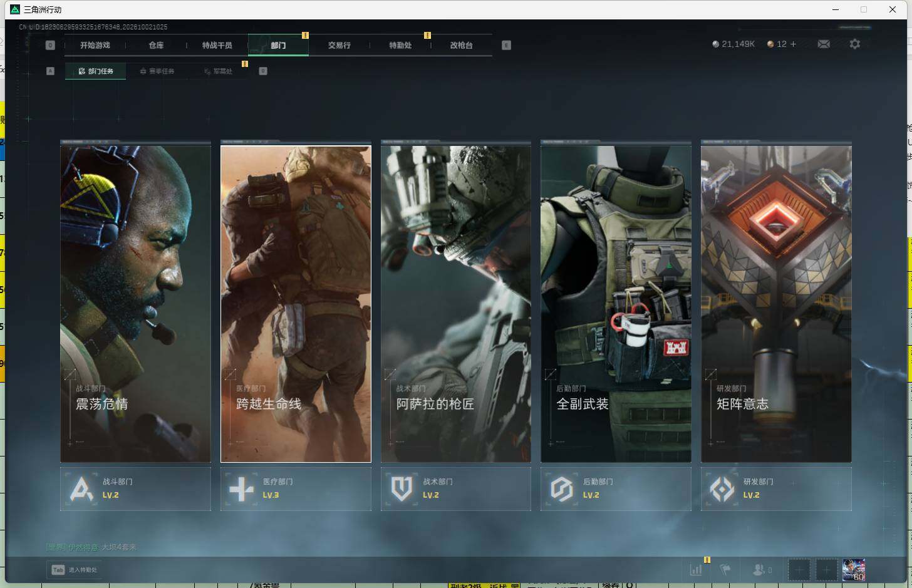Click the 研发部门 diamond logo icon

tap(722, 489)
